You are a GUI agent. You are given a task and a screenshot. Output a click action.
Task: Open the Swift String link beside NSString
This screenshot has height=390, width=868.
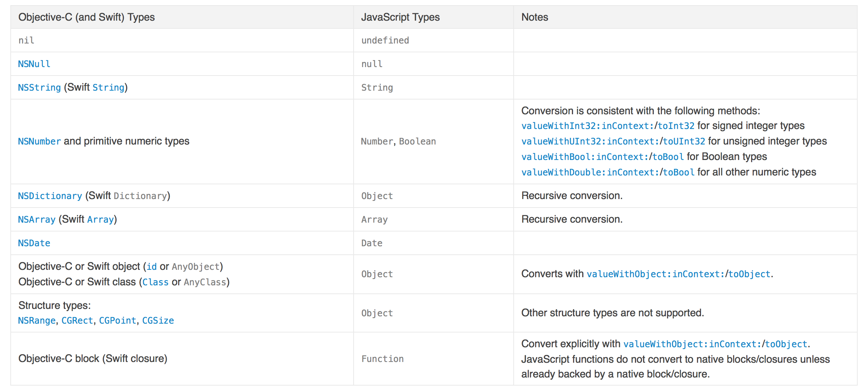point(108,87)
